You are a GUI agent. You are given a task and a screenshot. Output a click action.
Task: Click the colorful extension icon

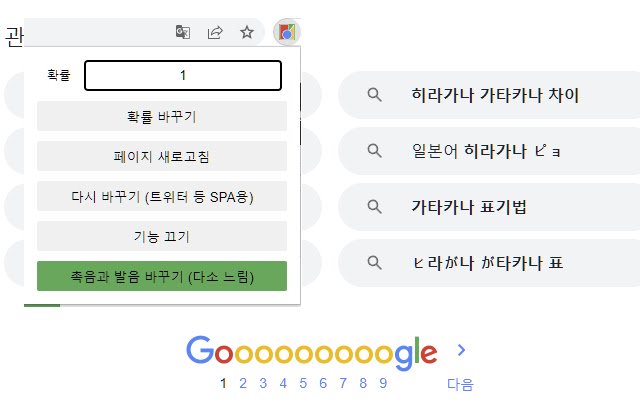point(287,32)
